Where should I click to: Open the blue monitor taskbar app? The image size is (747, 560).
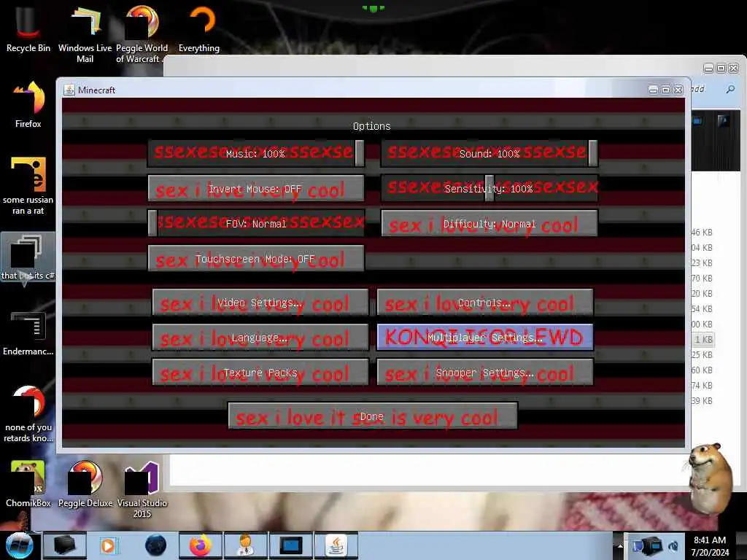click(290, 545)
